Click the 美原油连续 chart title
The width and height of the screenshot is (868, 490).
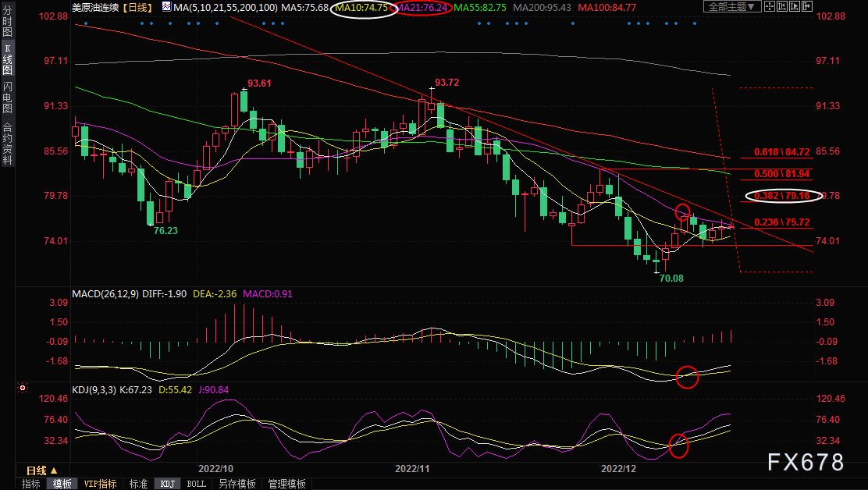95,7
